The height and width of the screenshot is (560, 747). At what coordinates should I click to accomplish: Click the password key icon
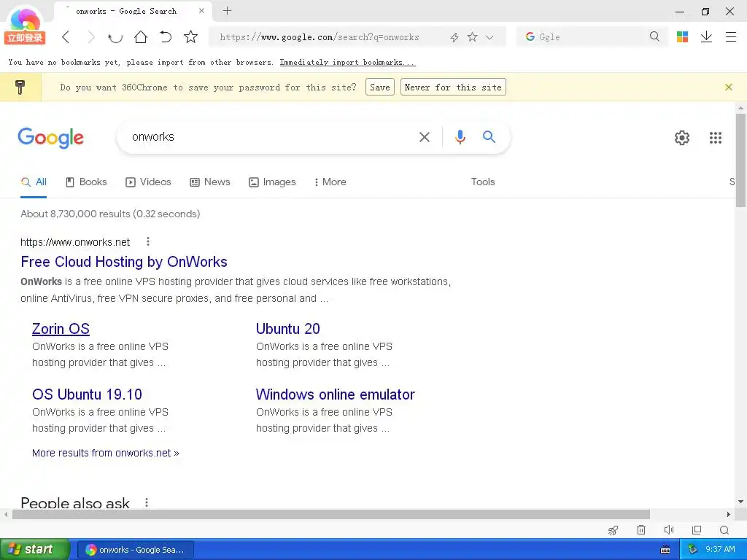click(20, 87)
